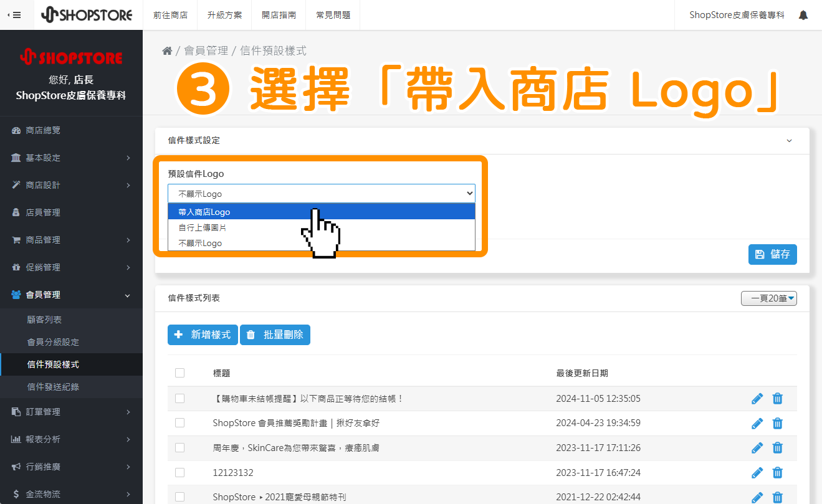
Task: Select the 商店總覽 dashboard icon in sidebar
Action: click(16, 130)
